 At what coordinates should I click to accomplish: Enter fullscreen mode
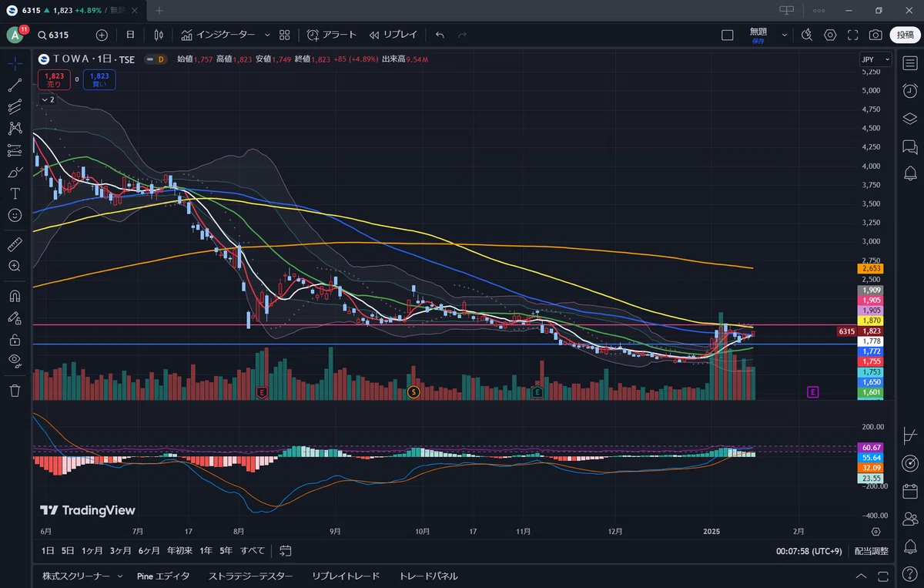[x=853, y=35]
